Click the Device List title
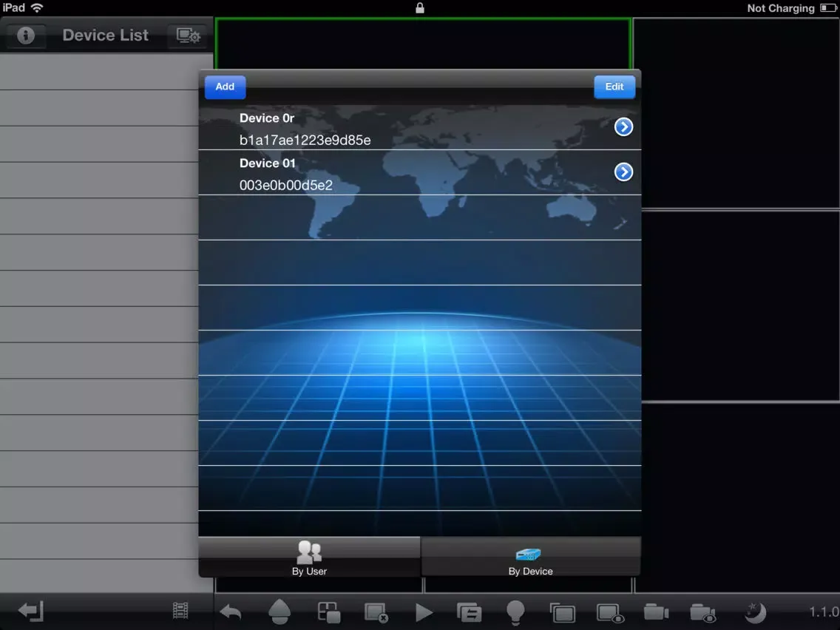The height and width of the screenshot is (630, 840). click(106, 35)
